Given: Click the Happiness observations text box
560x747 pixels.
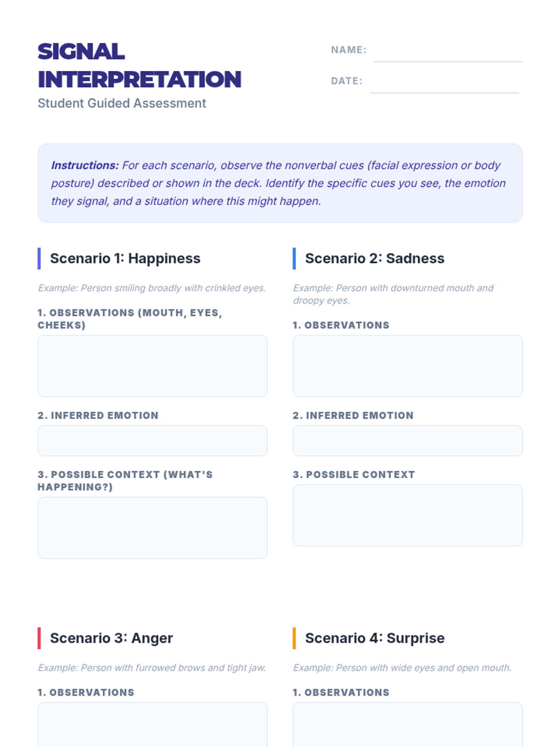Looking at the screenshot, I should (x=153, y=366).
